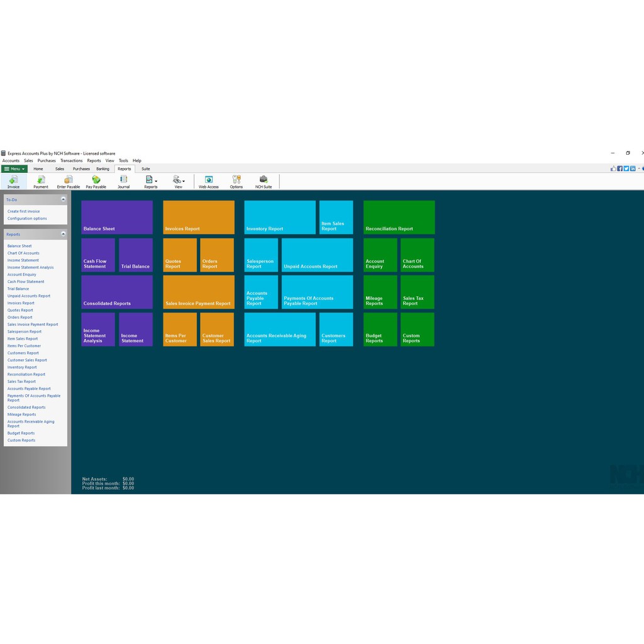Open the Transactions menu in menu bar
This screenshot has height=644, width=644.
(71, 160)
